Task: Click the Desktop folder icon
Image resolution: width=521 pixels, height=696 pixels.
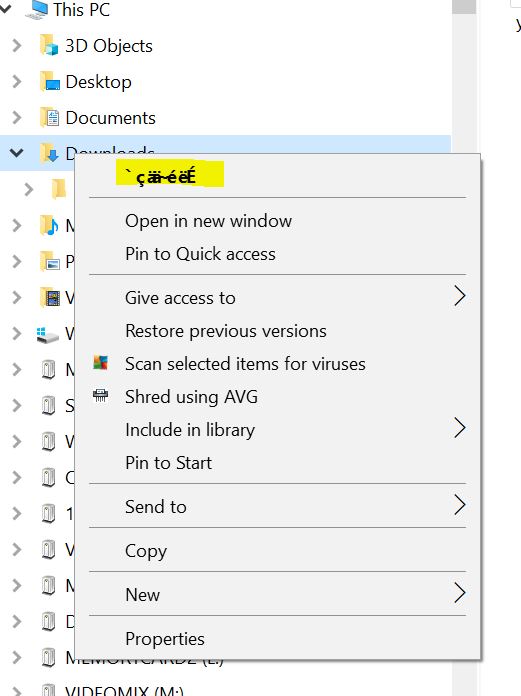Action: (50, 82)
